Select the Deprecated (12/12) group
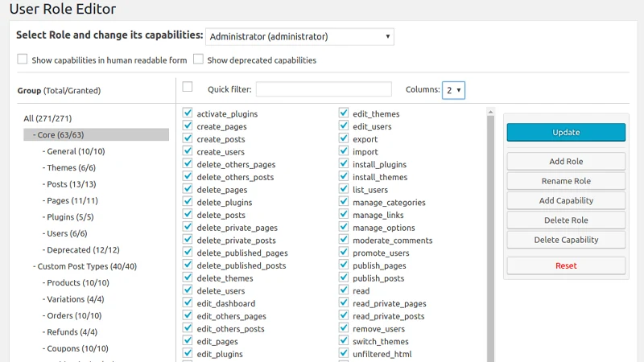 [81, 250]
